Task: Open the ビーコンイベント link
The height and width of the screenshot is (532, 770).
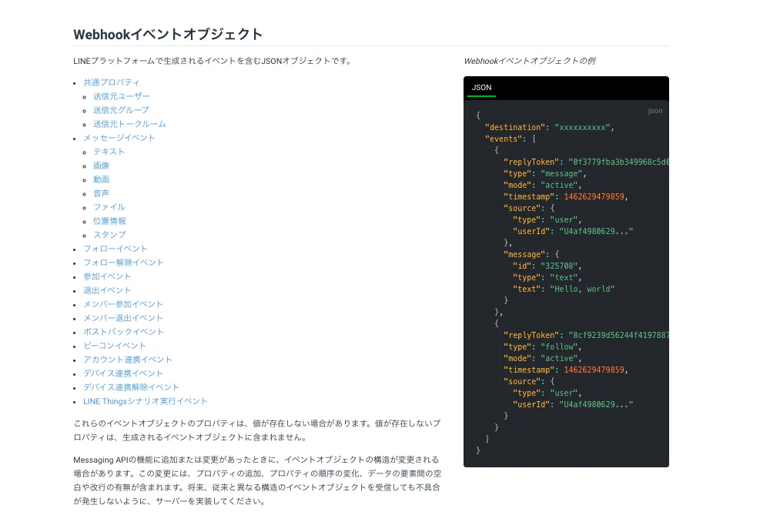Action: tap(115, 346)
